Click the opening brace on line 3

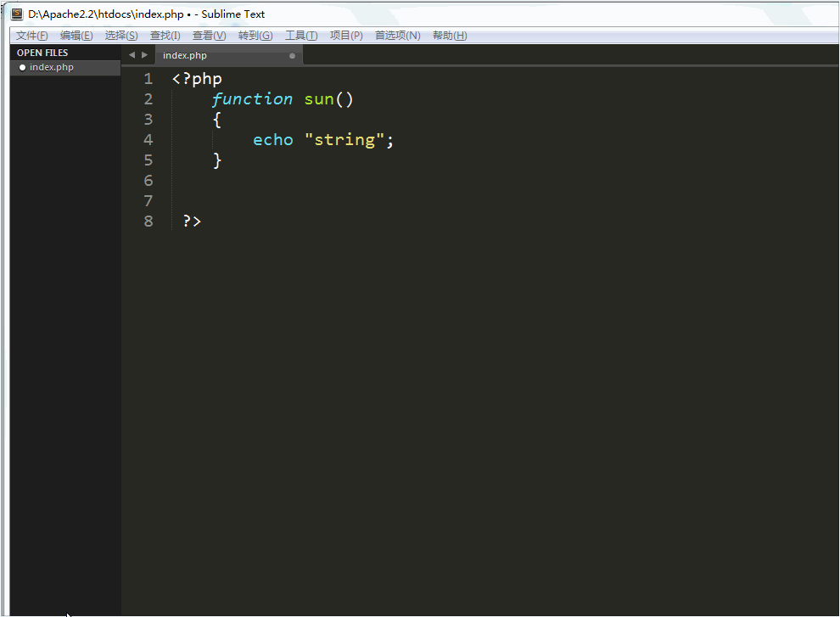[217, 120]
